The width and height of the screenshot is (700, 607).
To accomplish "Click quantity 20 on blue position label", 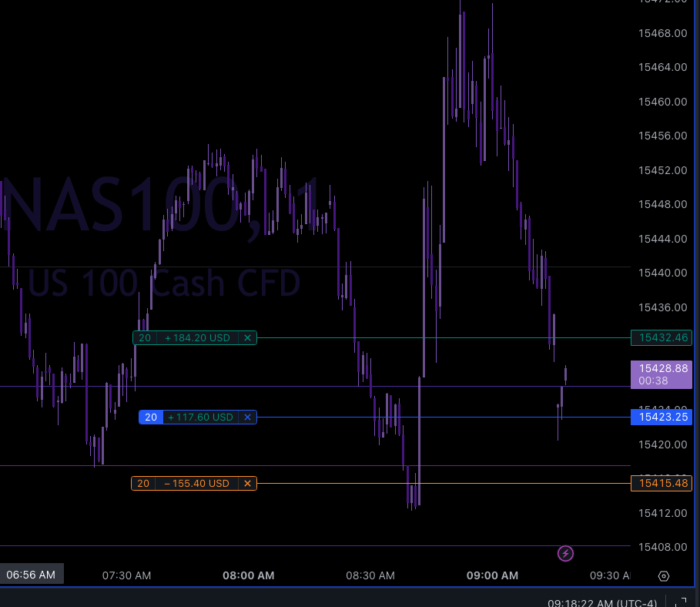I will point(151,418).
